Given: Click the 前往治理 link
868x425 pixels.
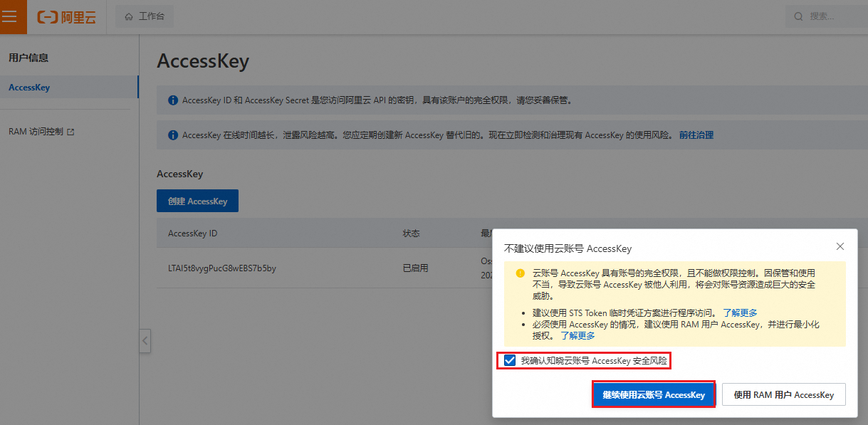Looking at the screenshot, I should pos(696,135).
